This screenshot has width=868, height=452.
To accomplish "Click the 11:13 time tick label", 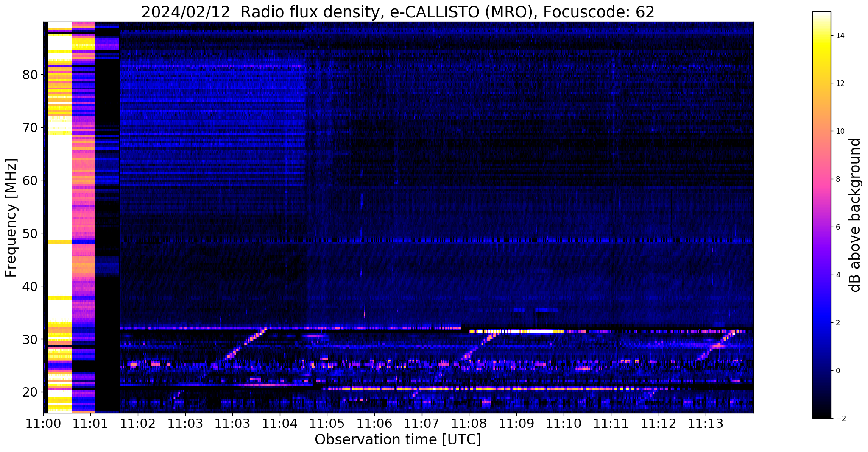I will pyautogui.click(x=706, y=423).
